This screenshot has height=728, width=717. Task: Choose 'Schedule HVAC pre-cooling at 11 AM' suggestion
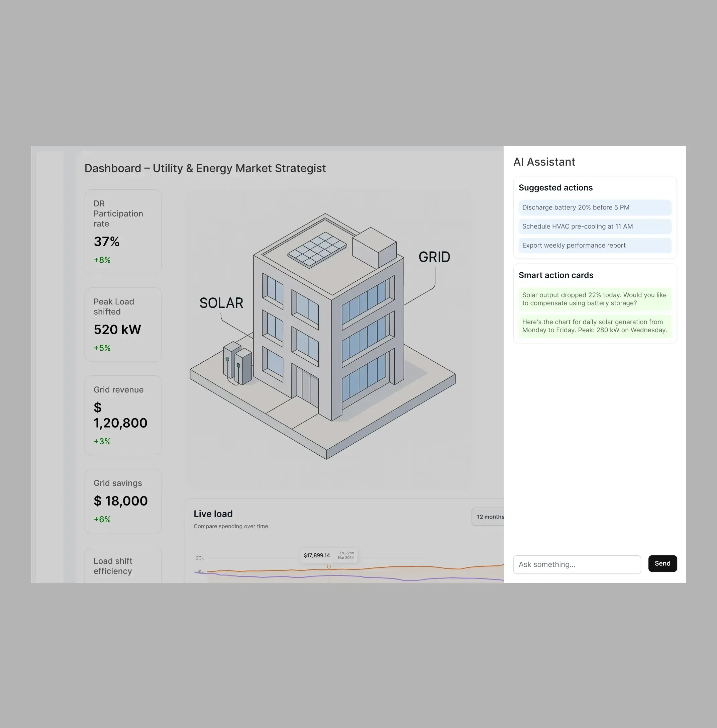pyautogui.click(x=595, y=226)
